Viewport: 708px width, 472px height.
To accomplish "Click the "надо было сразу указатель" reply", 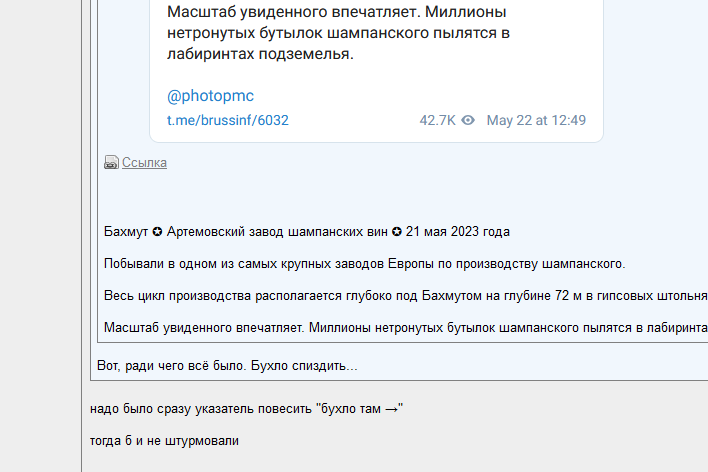I will [x=246, y=409].
